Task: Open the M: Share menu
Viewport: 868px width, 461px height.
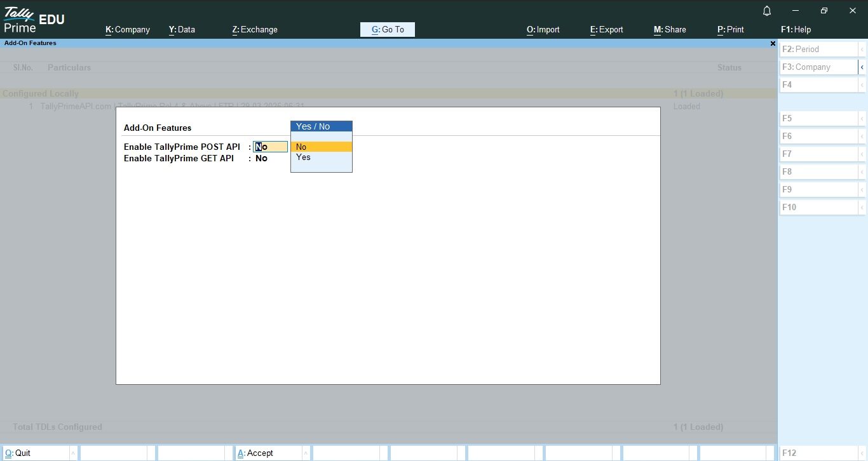Action: [x=670, y=29]
